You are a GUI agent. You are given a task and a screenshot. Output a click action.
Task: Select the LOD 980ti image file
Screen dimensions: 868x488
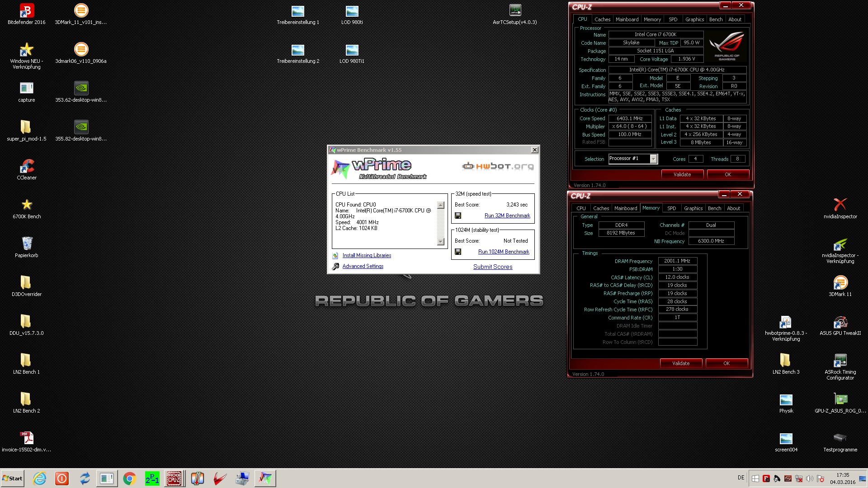coord(352,14)
